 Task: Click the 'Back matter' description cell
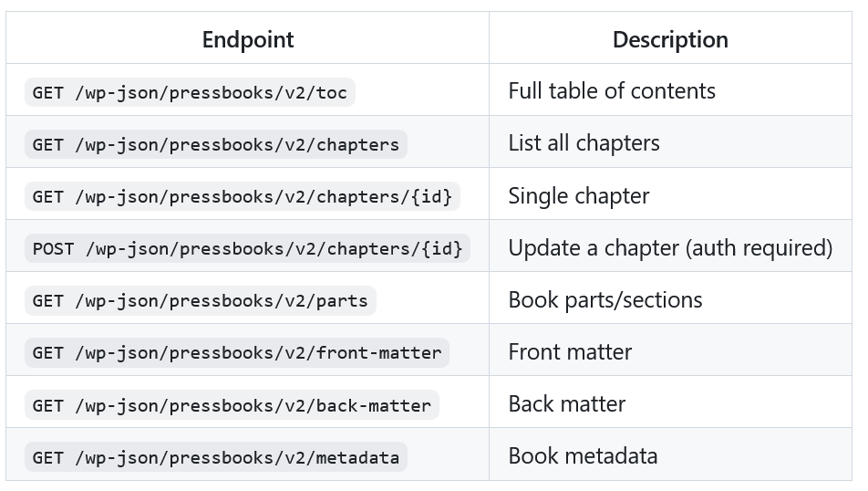[x=567, y=404]
